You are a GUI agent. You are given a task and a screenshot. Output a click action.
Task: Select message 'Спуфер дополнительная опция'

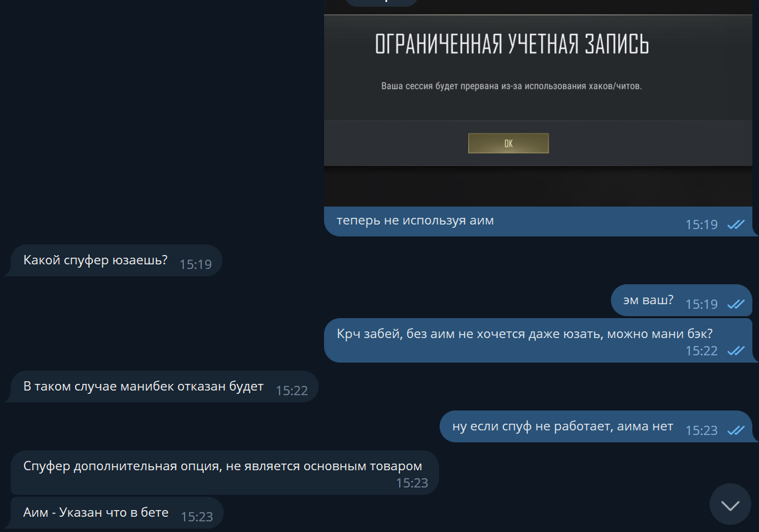coord(224,472)
